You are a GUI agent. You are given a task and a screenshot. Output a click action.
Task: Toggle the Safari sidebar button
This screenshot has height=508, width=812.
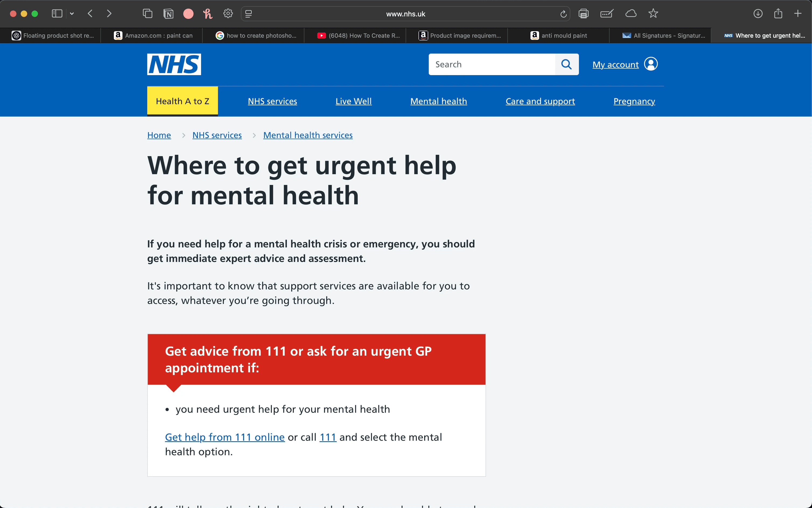(57, 14)
